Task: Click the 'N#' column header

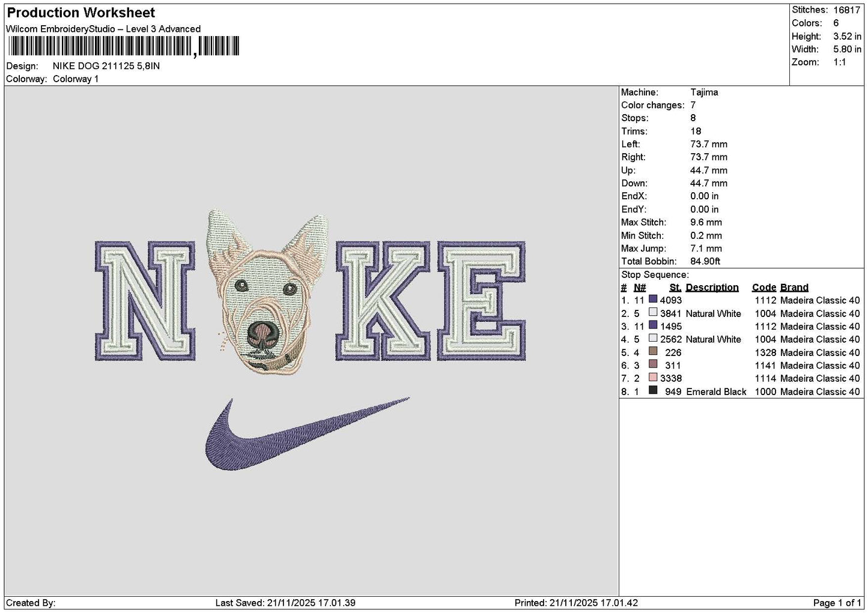Action: coord(640,288)
